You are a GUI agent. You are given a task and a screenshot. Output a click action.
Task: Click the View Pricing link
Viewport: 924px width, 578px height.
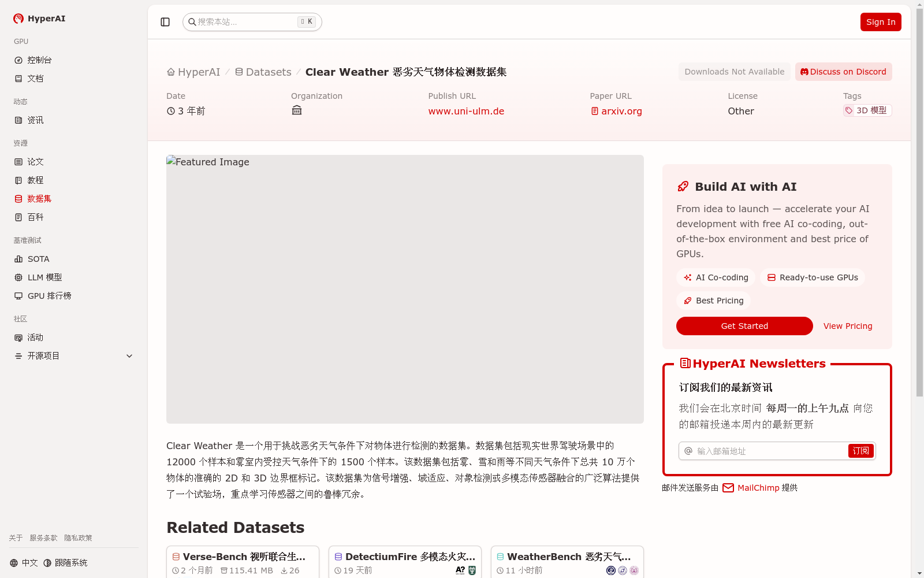click(848, 326)
